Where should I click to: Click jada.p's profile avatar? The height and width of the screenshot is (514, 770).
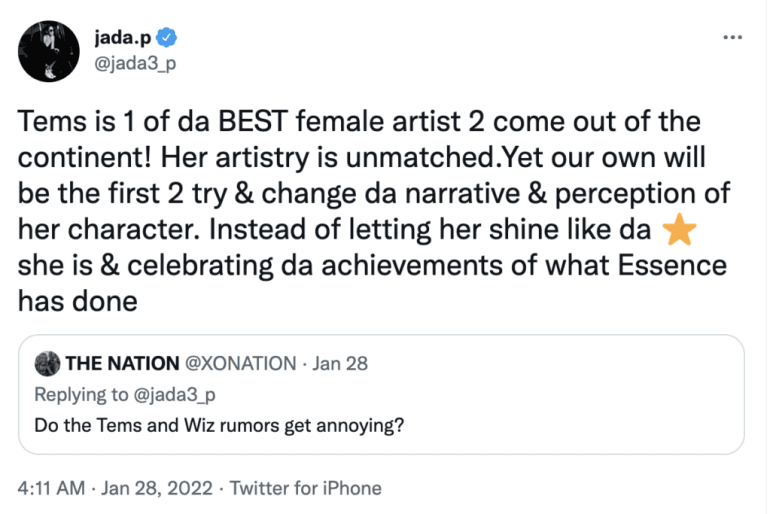coord(42,50)
